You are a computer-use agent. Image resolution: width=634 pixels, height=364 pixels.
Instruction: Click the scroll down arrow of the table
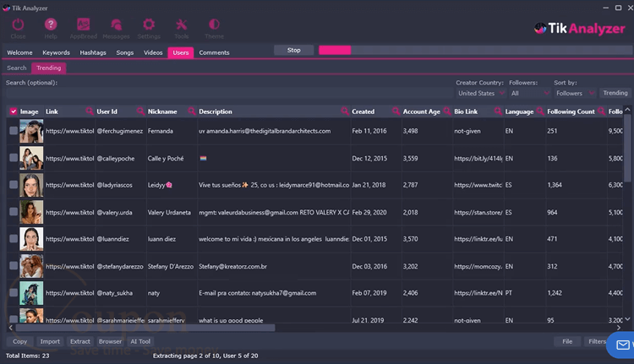click(x=627, y=318)
